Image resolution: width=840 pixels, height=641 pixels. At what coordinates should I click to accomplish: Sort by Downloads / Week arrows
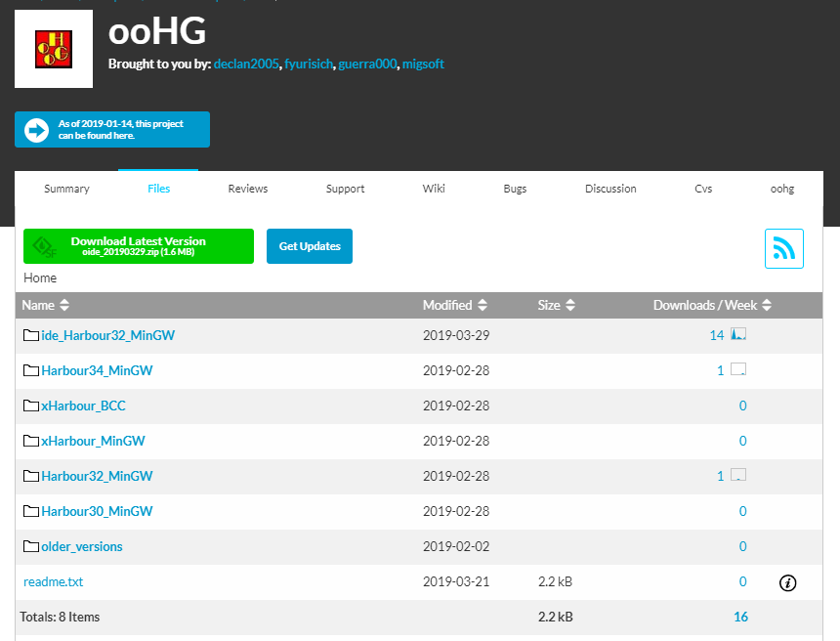(767, 305)
